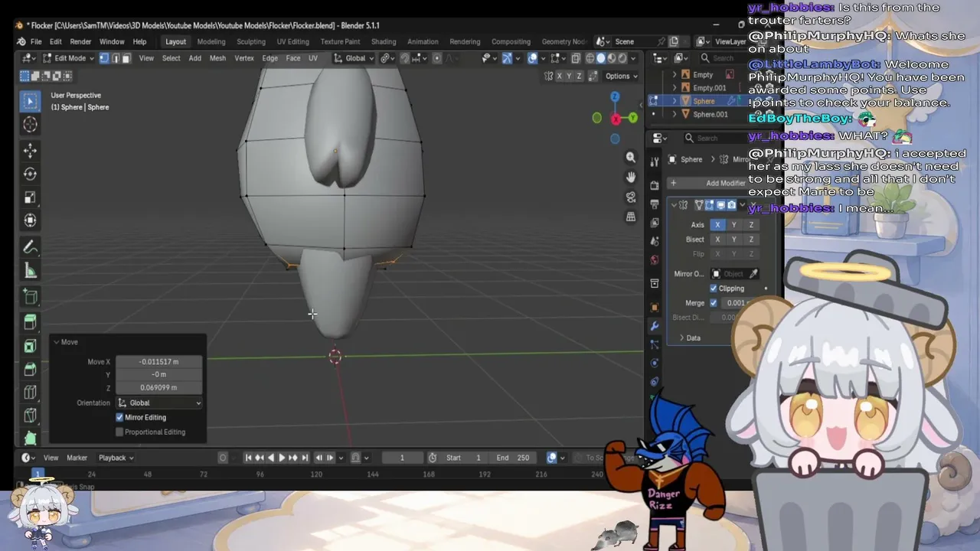Switch to face select mode

click(126, 58)
